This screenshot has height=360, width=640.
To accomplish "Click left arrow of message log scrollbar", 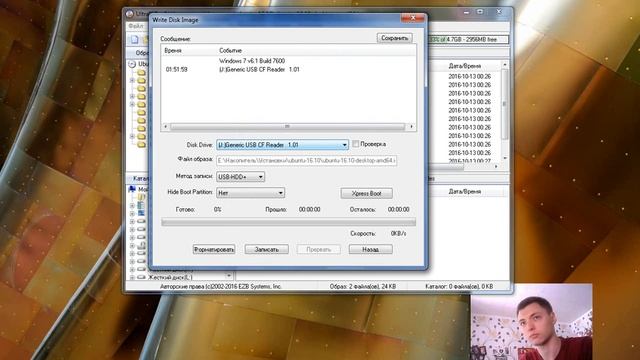I will click(165, 127).
